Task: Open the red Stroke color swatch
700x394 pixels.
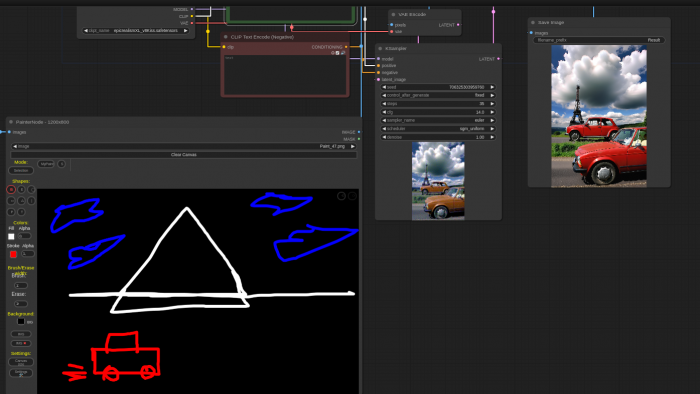Action: tap(13, 254)
